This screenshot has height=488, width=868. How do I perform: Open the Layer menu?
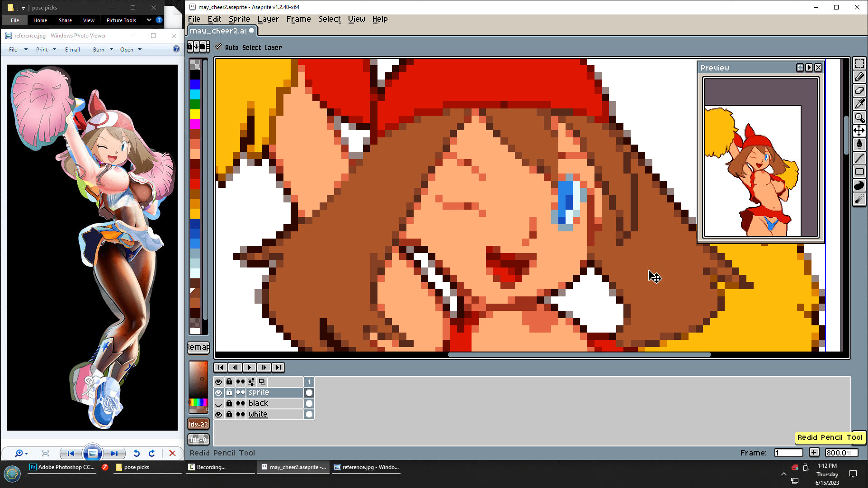pyautogui.click(x=268, y=19)
